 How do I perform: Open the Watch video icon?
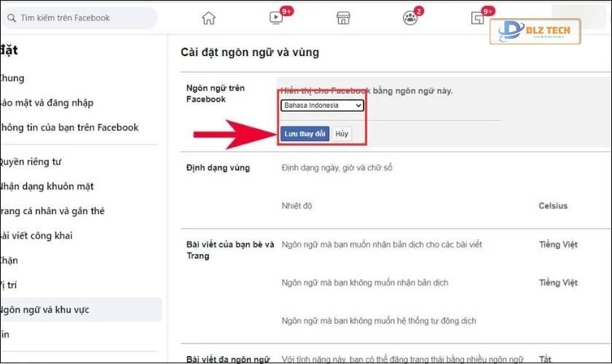pyautogui.click(x=276, y=17)
